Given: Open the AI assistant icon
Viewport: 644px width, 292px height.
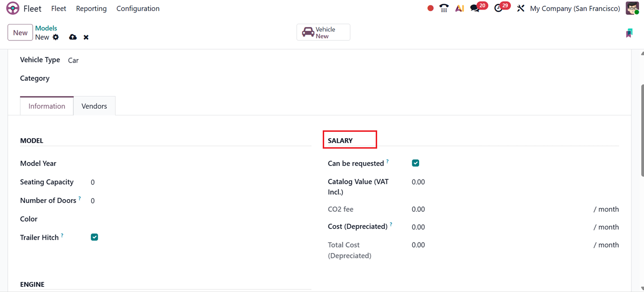Looking at the screenshot, I should pyautogui.click(x=460, y=8).
